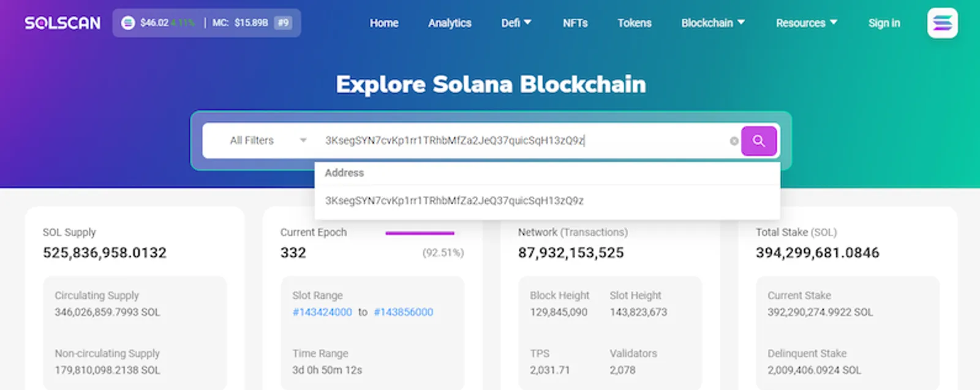Click the SOL Supply value 525,836,958.0132

(x=105, y=253)
